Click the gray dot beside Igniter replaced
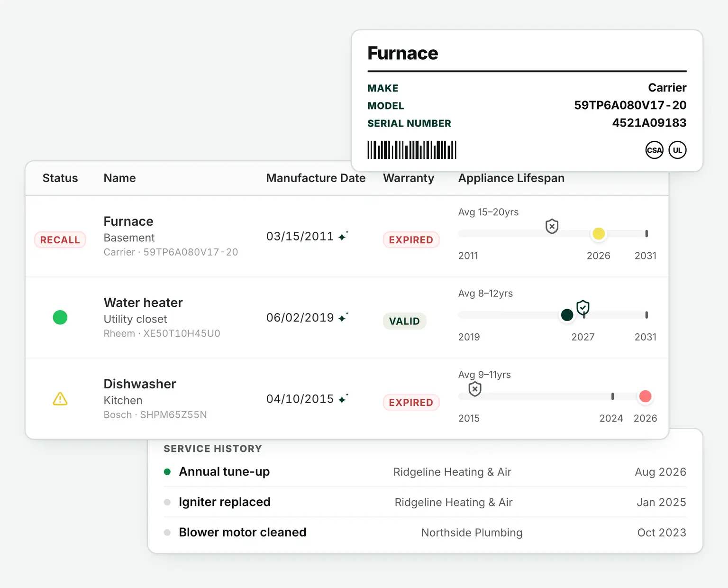 167,502
